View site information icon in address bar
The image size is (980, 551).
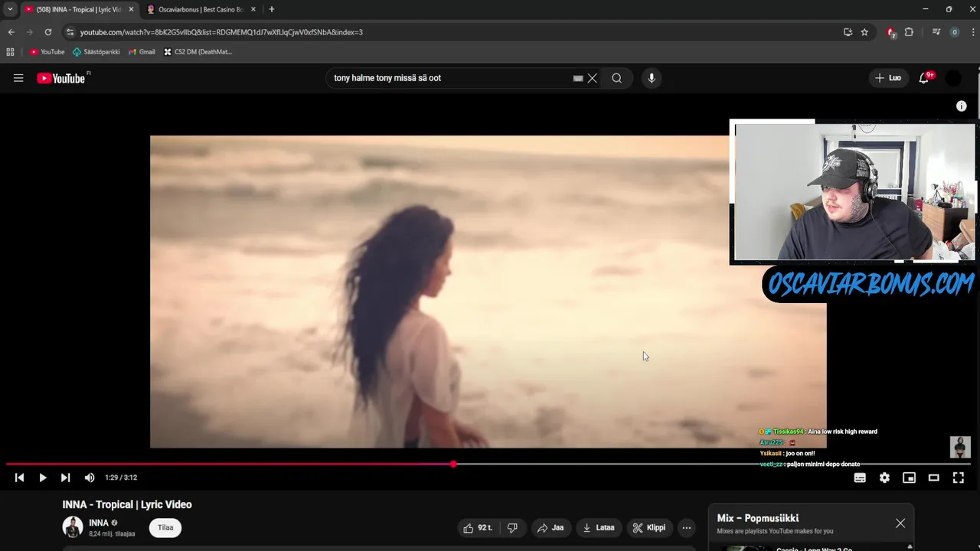click(70, 32)
